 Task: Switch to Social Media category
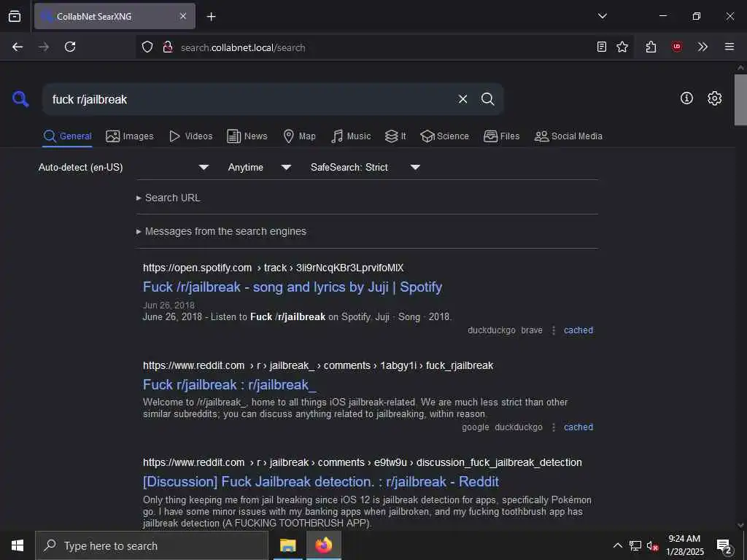click(568, 136)
